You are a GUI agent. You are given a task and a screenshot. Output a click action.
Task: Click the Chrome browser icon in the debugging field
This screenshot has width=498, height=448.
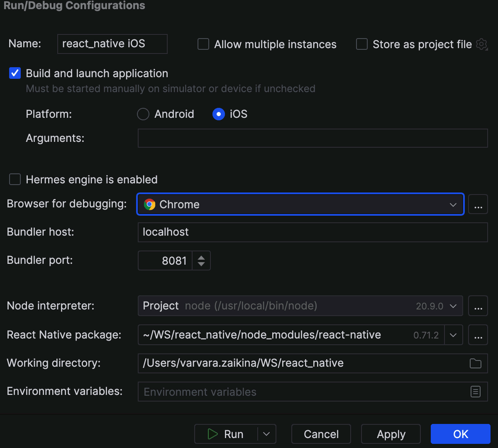[149, 204]
